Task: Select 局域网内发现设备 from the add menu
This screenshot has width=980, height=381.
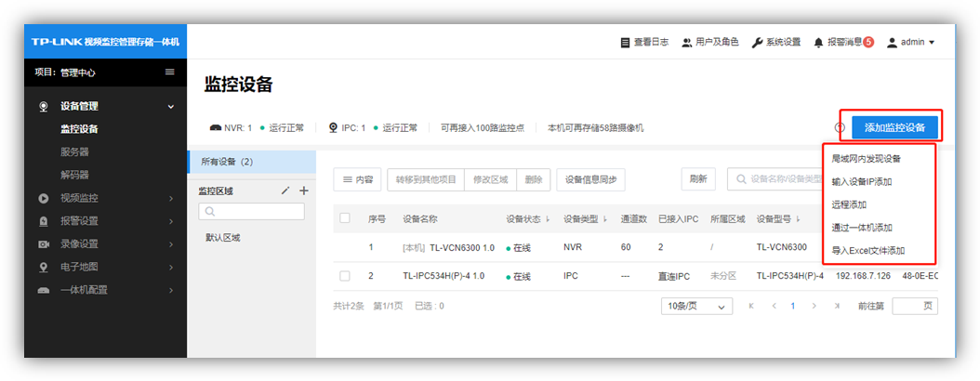Action: [x=867, y=159]
